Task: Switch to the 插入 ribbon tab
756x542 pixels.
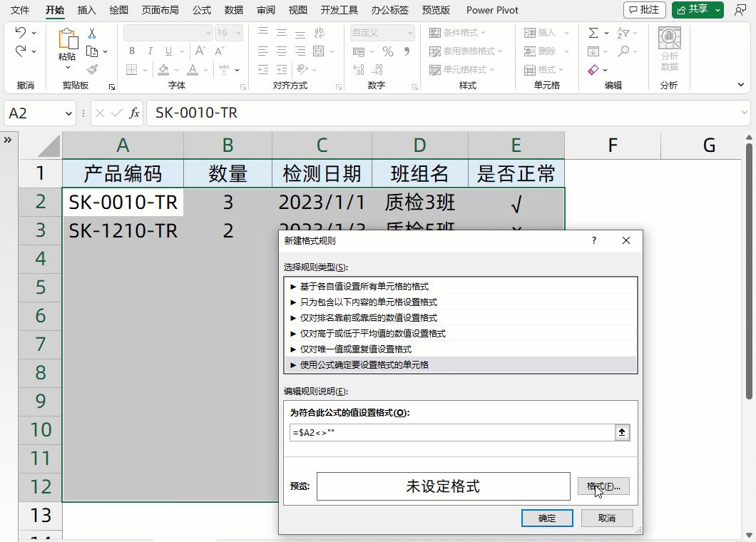Action: 86,10
